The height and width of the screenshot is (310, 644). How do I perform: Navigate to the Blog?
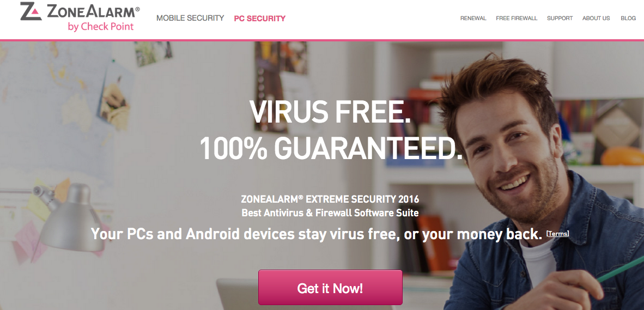point(628,19)
